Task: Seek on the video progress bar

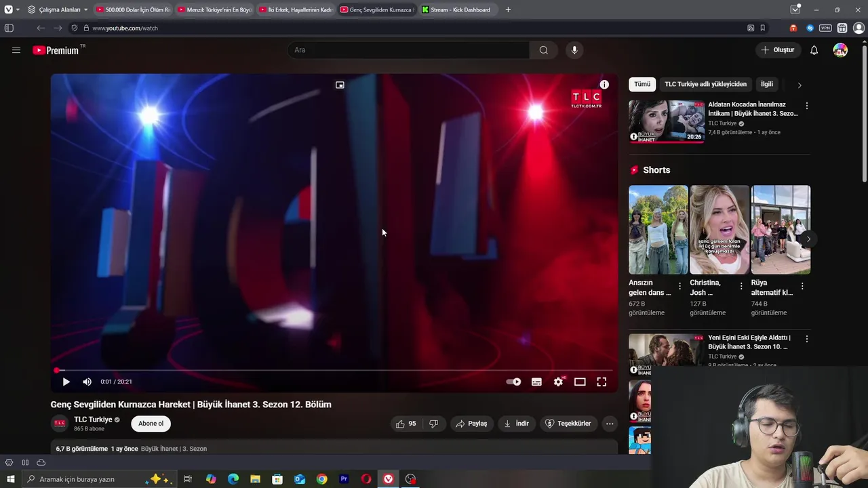Action: (x=334, y=370)
